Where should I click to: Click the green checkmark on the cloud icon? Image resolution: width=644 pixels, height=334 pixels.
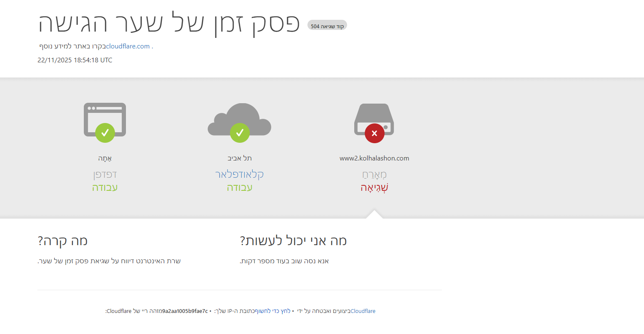[x=240, y=133]
